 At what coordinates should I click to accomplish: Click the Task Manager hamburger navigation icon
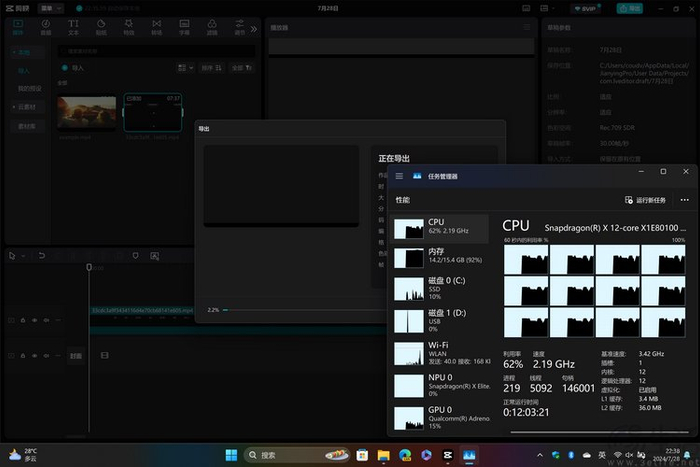pos(399,176)
